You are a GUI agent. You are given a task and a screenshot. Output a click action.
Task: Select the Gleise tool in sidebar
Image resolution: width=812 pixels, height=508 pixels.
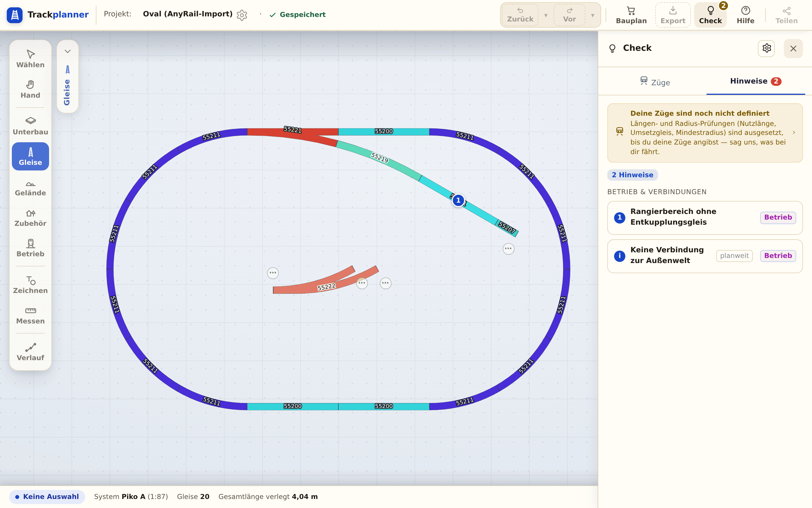pos(30,156)
